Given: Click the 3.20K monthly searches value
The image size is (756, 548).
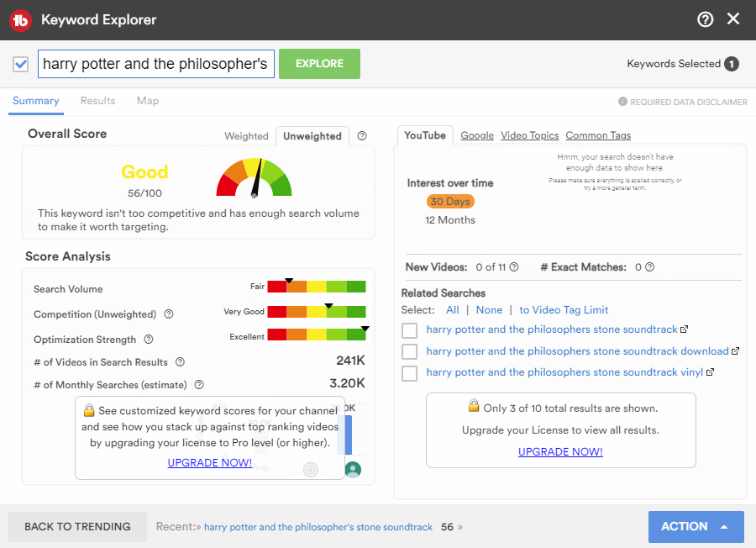Looking at the screenshot, I should click(x=347, y=383).
